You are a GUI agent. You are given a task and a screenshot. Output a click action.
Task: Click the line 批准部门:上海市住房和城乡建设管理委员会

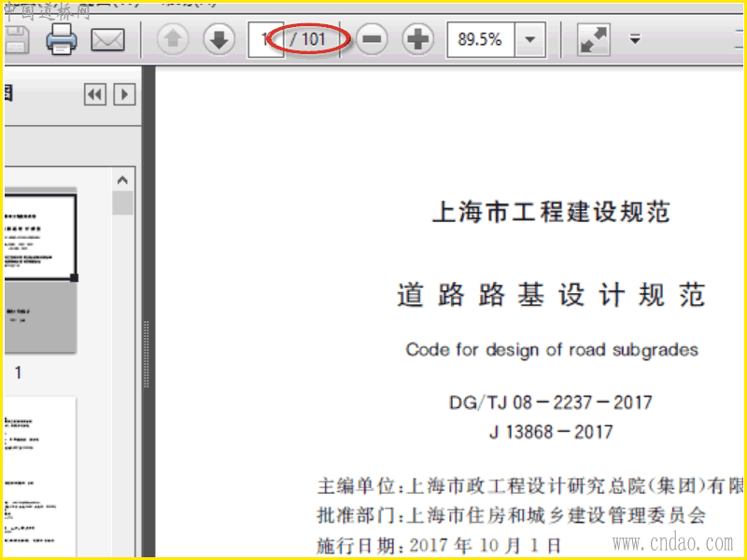point(511,516)
